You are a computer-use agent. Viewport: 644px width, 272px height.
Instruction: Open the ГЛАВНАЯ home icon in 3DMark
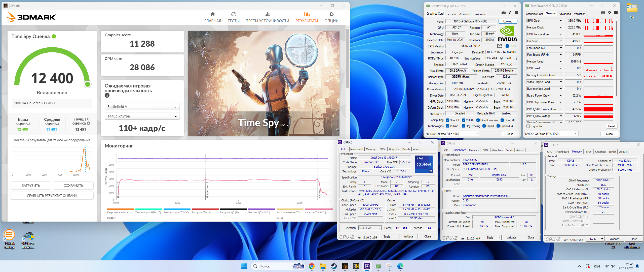[x=213, y=14]
